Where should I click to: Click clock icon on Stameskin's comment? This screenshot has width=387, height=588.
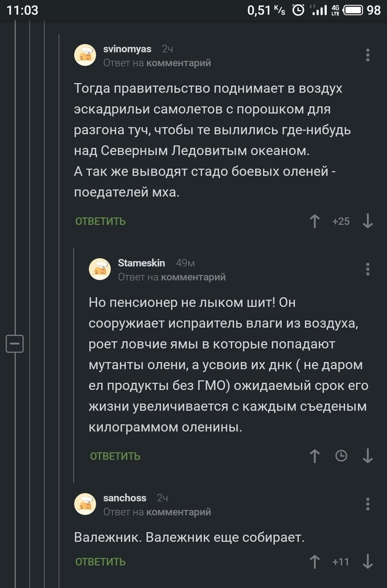(342, 456)
